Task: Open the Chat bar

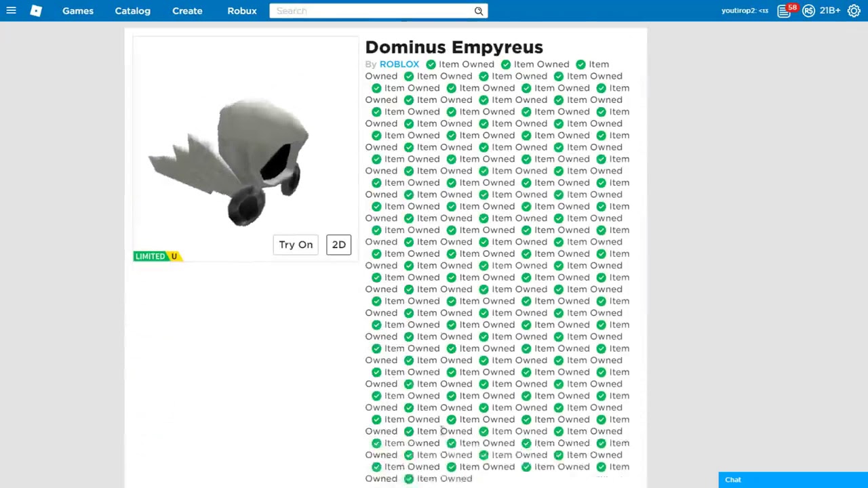Action: [793, 480]
